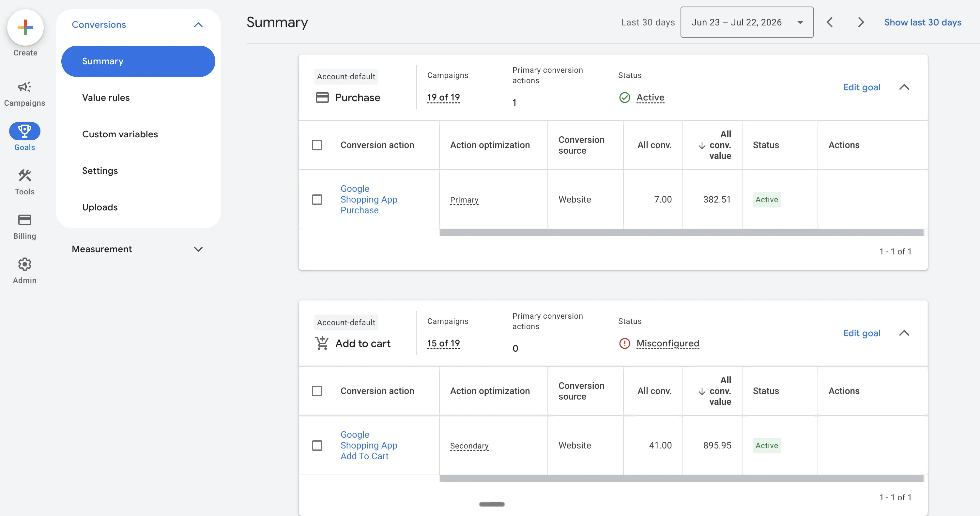Collapse the Add to cart goal card chevron
This screenshot has width=980, height=516.
coord(904,333)
